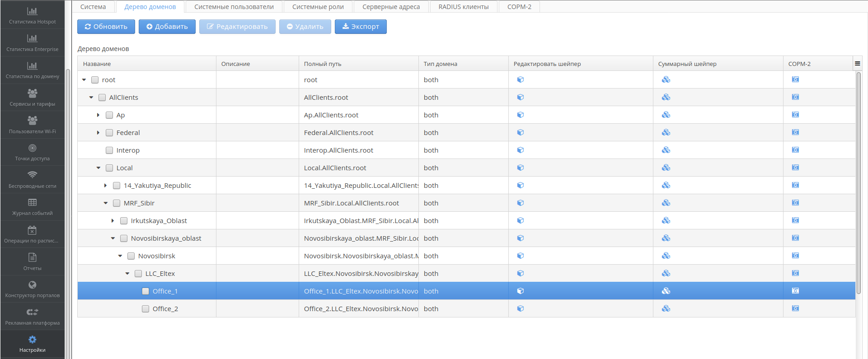Check the Ap domain checkbox
Screen dimensions: 868x359
tap(109, 115)
